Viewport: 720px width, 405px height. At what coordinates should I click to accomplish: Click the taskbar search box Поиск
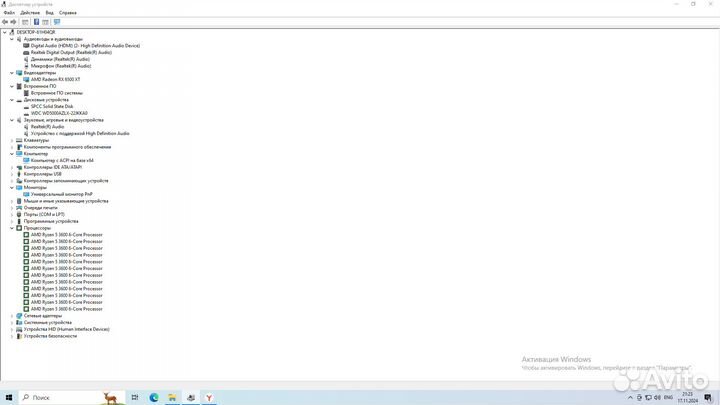pyautogui.click(x=60, y=397)
